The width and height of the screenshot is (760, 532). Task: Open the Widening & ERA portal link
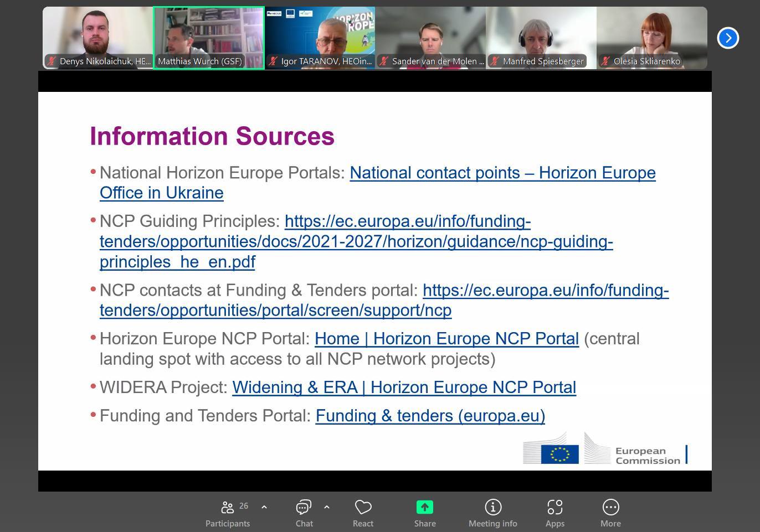404,388
